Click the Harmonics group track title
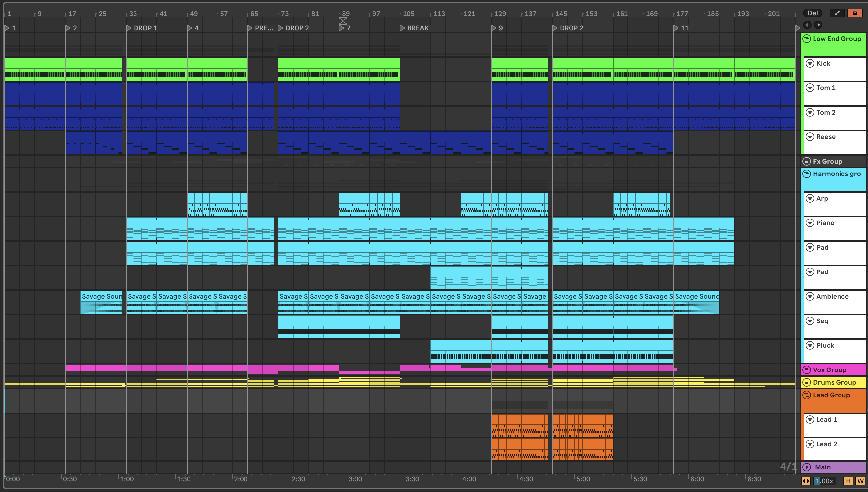This screenshot has height=492, width=868. click(837, 174)
